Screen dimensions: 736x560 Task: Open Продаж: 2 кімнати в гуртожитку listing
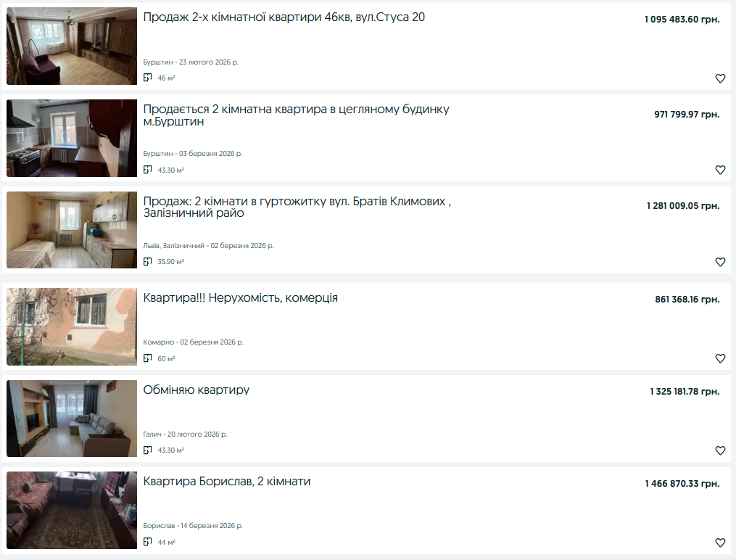[297, 207]
